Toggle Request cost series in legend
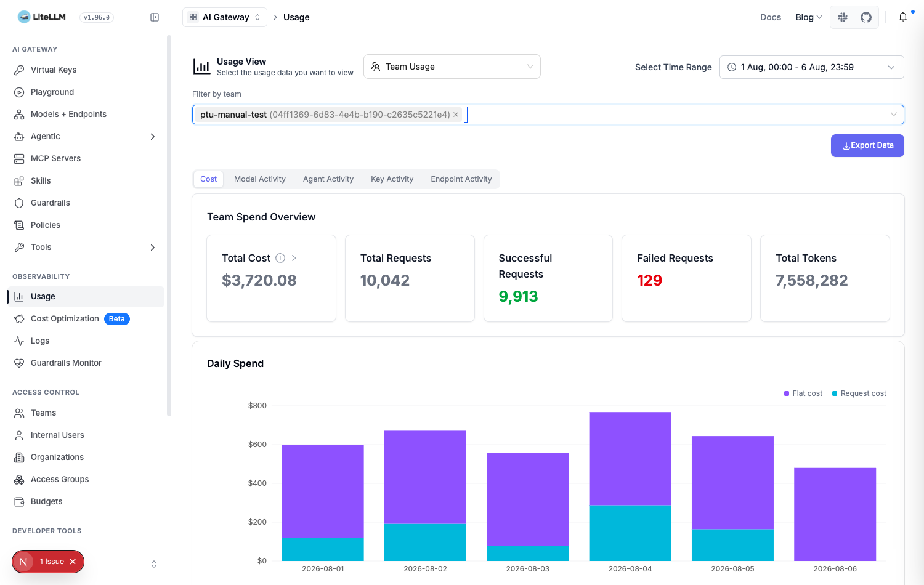This screenshot has height=585, width=924. pos(859,393)
